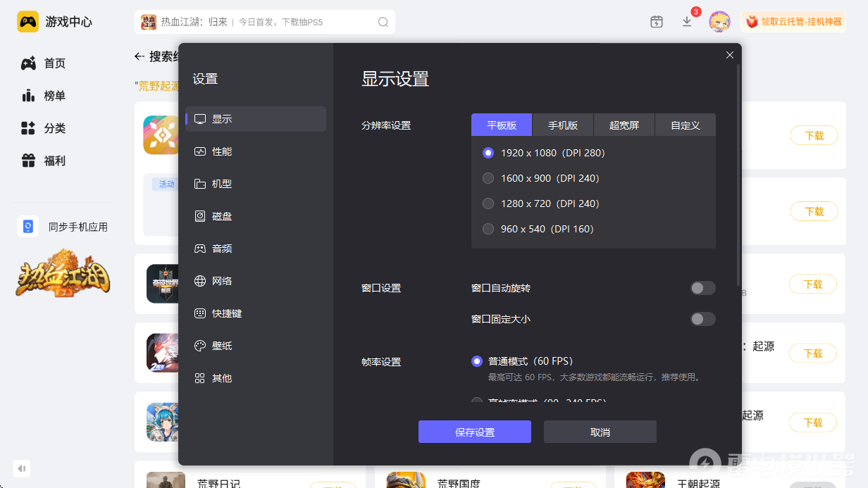868x488 pixels.
Task: Open the first search result game icon
Action: [x=161, y=135]
